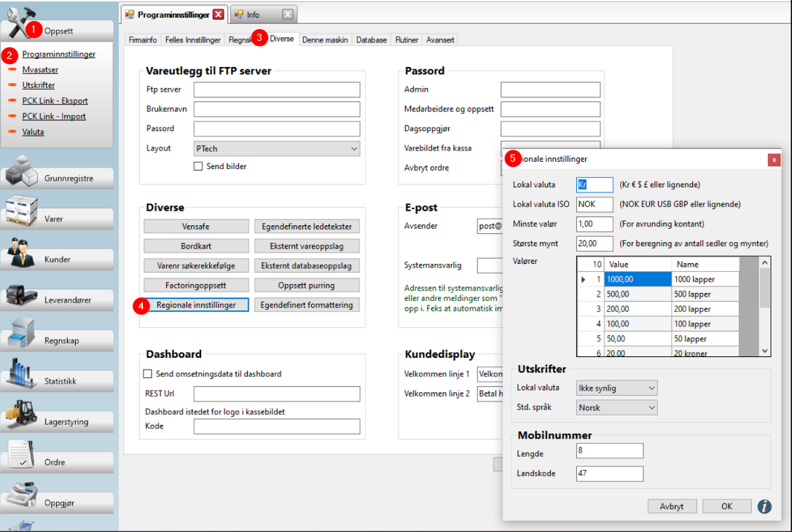Select the 100,00 value cell

tap(638, 324)
